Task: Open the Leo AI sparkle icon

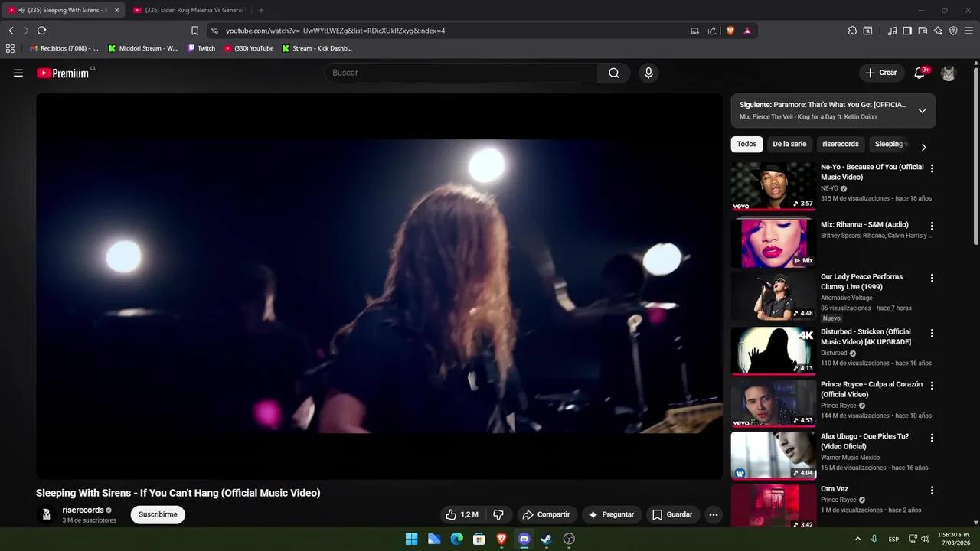Action: point(938,31)
